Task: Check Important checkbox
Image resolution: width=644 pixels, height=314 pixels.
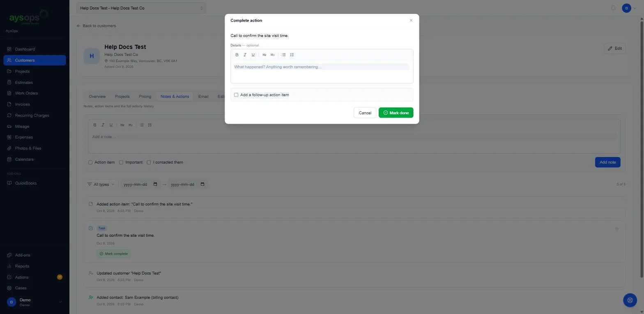Action: click(121, 162)
